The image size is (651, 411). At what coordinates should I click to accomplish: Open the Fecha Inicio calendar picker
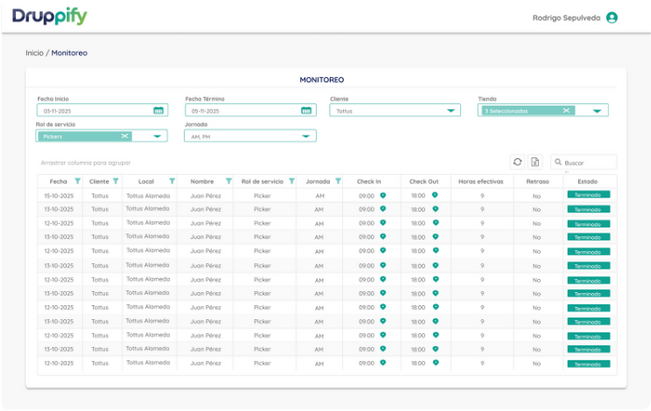tap(158, 110)
